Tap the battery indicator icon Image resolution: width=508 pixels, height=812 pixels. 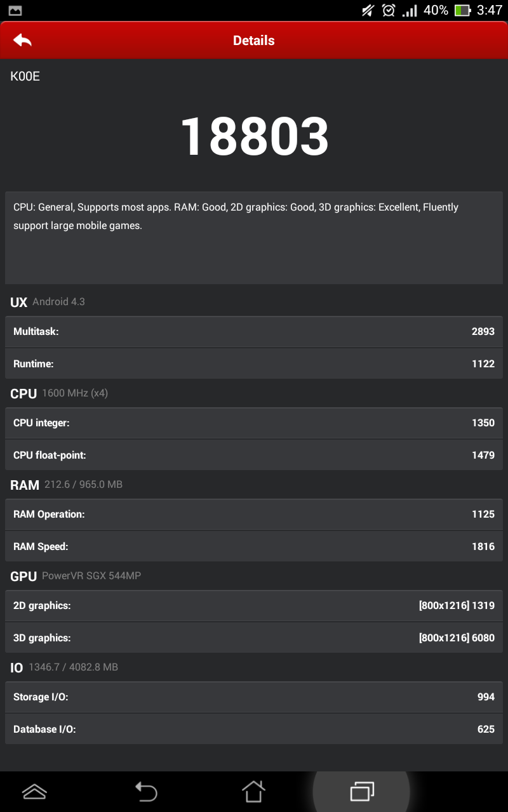point(463,10)
